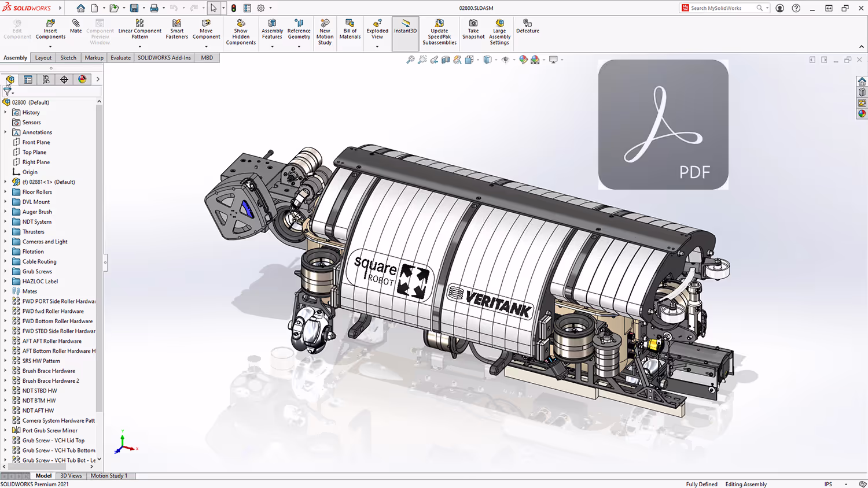Click Linear Component Pattern tool
868x488 pixels.
(139, 29)
